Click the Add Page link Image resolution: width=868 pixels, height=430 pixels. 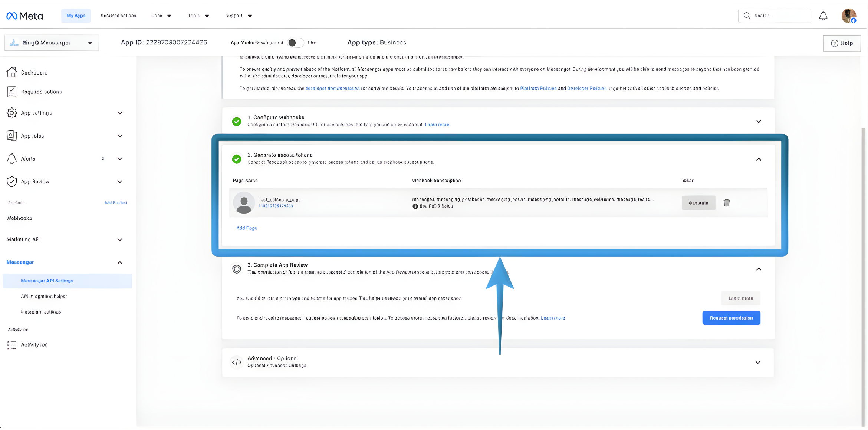tap(247, 228)
